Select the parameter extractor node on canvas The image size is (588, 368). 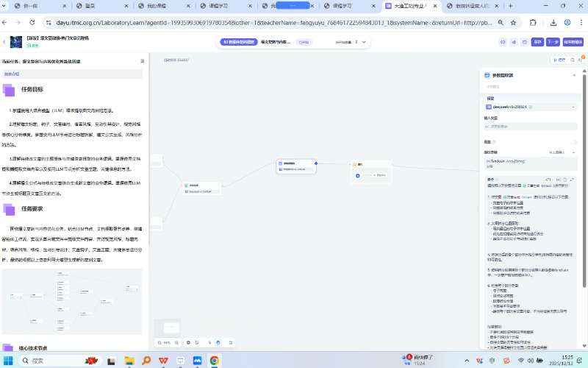[294, 166]
